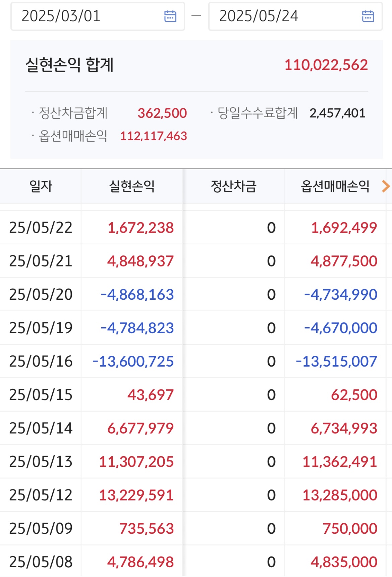Click realized loss -13,600,725

tap(133, 361)
